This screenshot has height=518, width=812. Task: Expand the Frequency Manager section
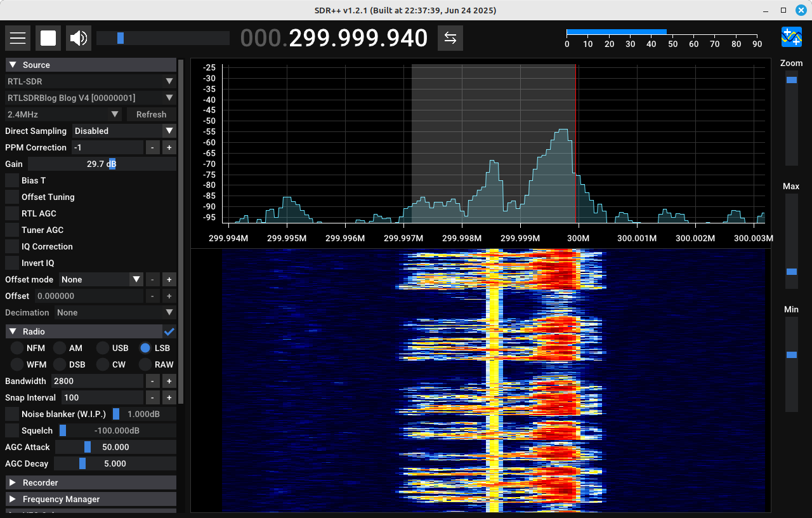coord(91,499)
